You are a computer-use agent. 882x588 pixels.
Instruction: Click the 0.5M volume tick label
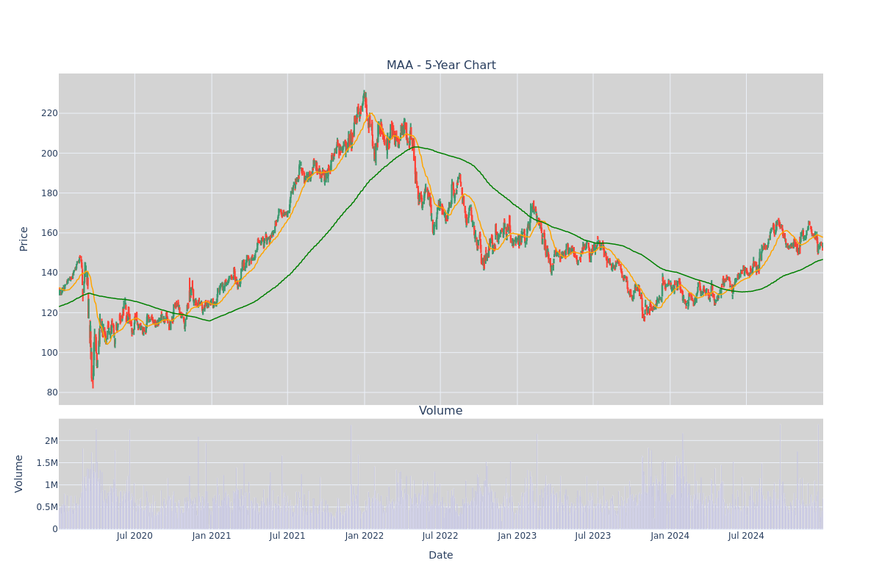click(x=46, y=506)
